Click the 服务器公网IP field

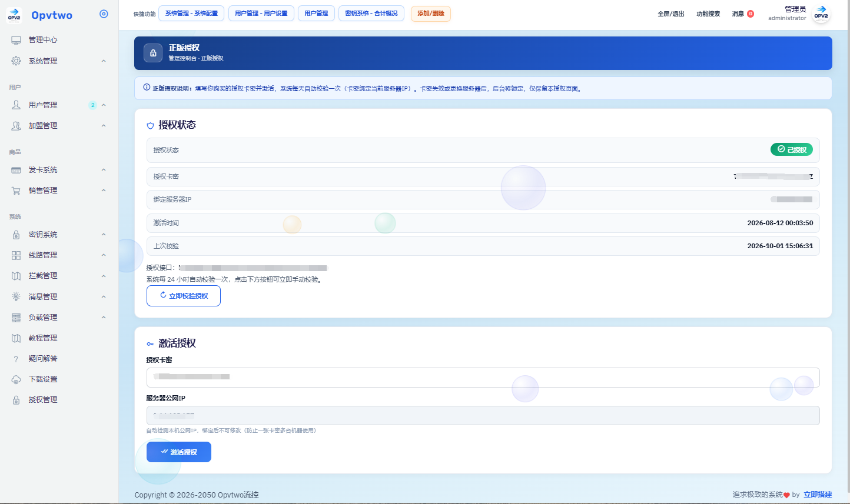click(483, 415)
